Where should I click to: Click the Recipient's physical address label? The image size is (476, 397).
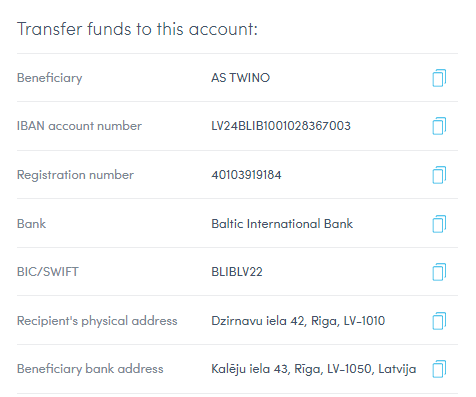(x=97, y=321)
